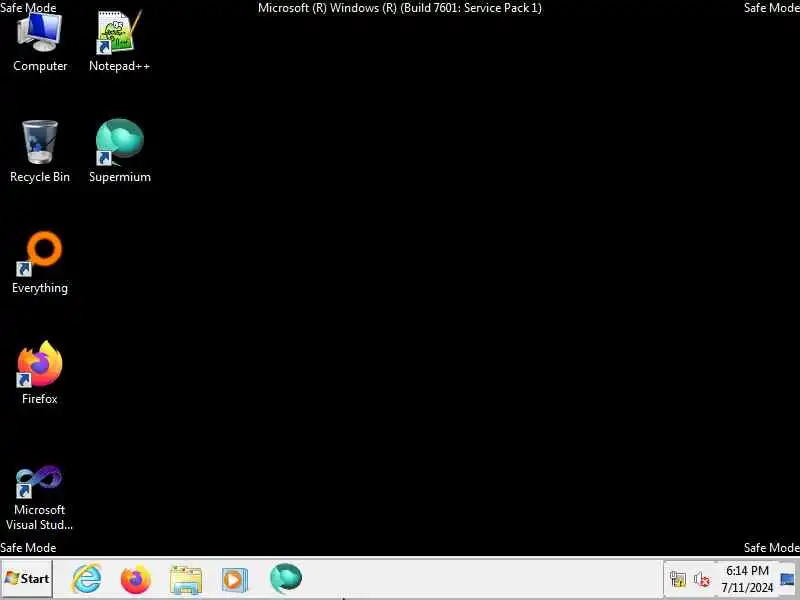
Task: Select the Everything search shortcut
Action: click(x=40, y=263)
